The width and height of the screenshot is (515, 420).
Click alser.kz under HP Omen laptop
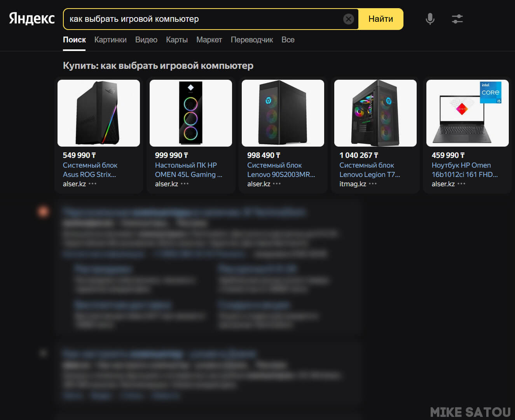click(x=443, y=184)
